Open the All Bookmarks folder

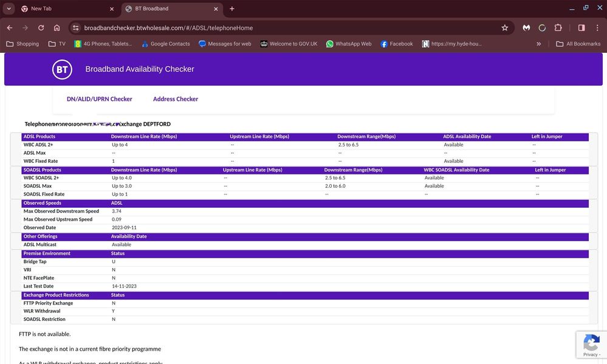tap(578, 44)
